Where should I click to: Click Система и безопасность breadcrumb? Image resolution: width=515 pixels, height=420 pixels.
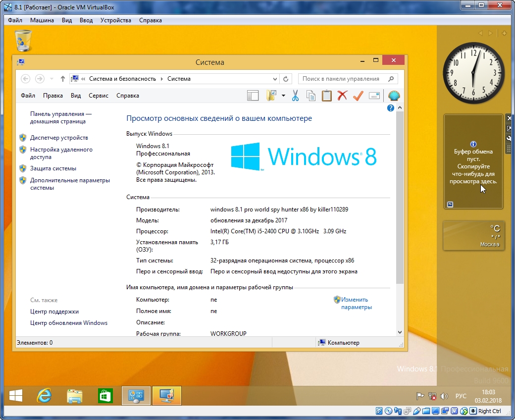pos(122,79)
